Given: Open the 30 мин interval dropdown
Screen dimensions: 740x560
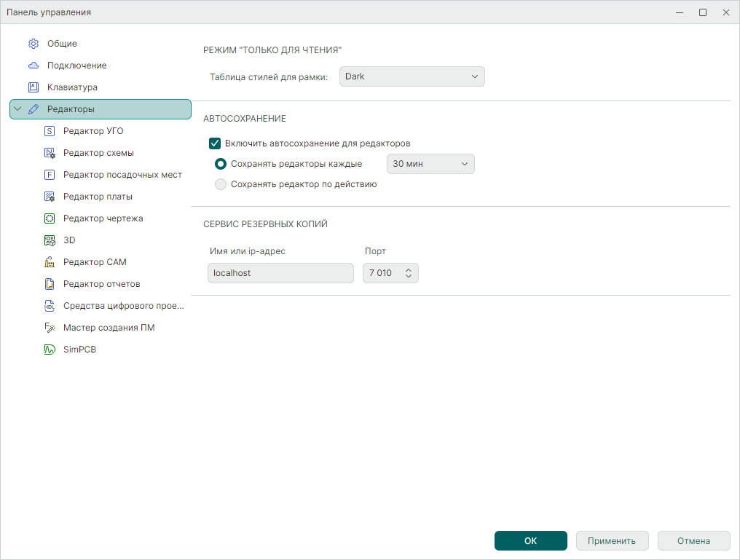Looking at the screenshot, I should [430, 164].
